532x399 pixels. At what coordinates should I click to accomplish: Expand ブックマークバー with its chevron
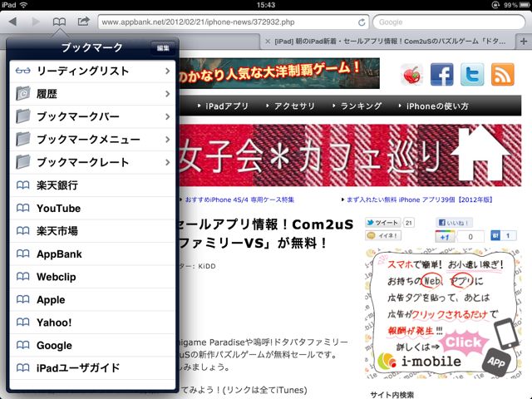click(167, 116)
